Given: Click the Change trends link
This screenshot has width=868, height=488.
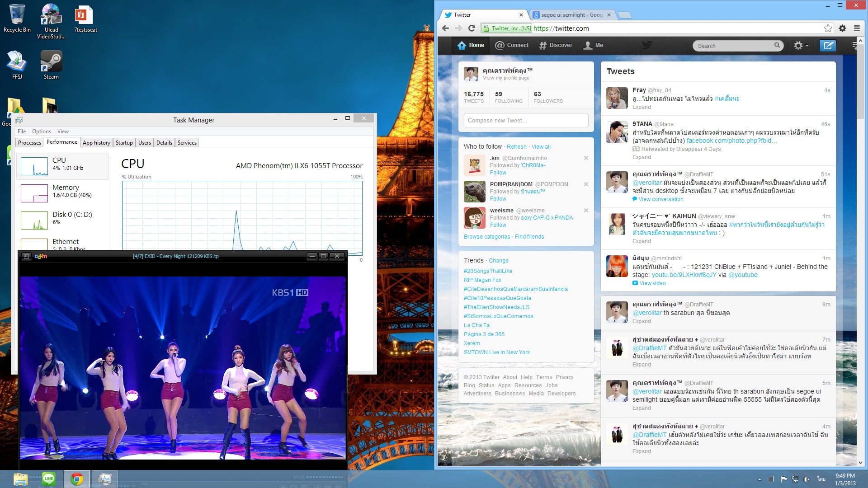Looking at the screenshot, I should tap(498, 261).
